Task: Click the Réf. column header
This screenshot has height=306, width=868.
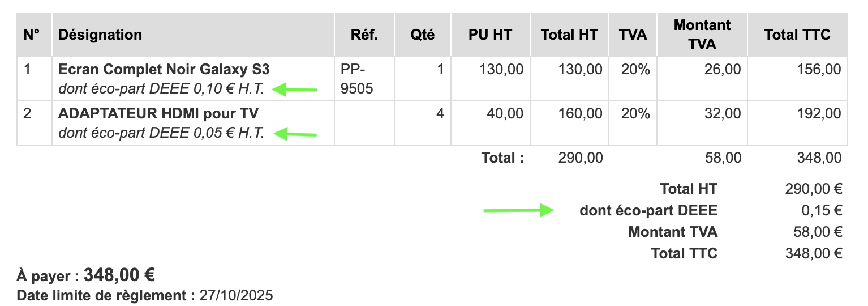Action: [364, 35]
